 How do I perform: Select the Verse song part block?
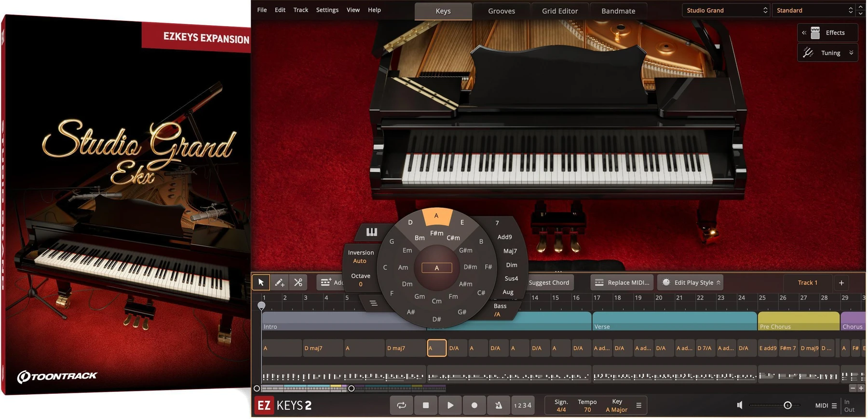675,321
